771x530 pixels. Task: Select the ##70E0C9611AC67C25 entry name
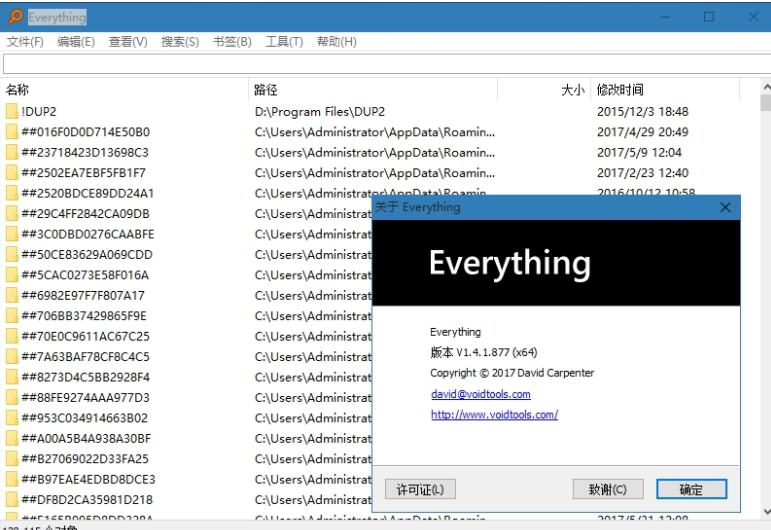[86, 336]
